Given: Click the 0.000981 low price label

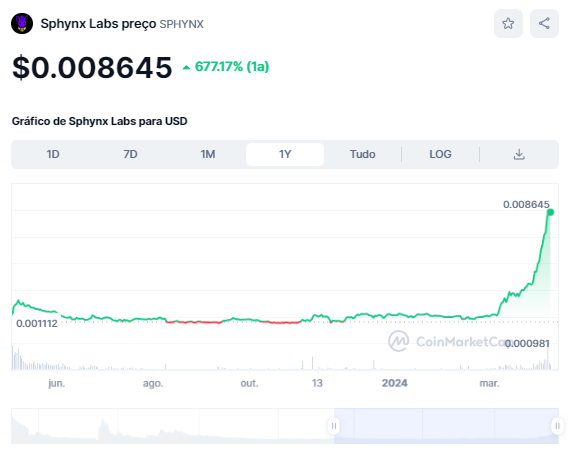Looking at the screenshot, I should tap(527, 343).
